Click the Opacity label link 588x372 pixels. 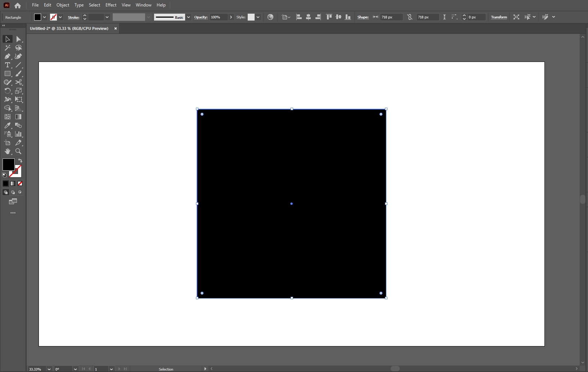point(201,17)
